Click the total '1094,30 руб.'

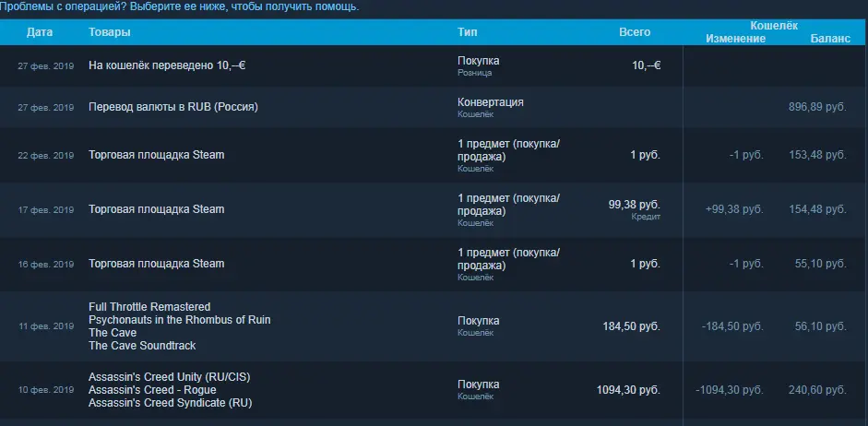[x=628, y=390]
